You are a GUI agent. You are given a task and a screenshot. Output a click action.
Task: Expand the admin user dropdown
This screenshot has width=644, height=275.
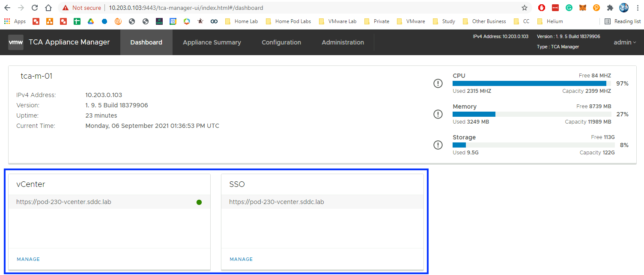pyautogui.click(x=625, y=42)
